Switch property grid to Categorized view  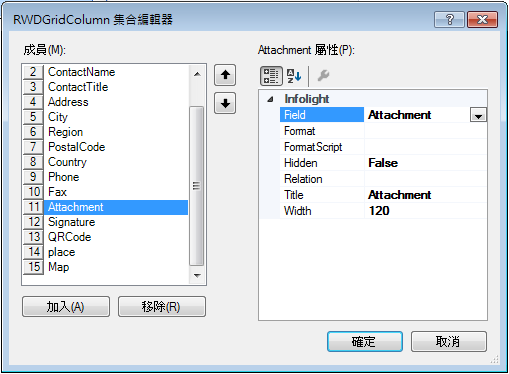coord(271,76)
